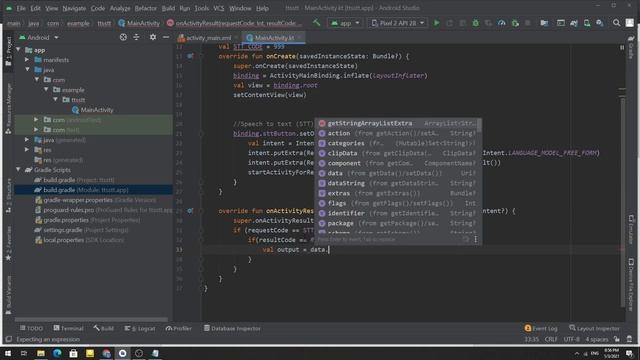Click Collapse All icon in Project panel
Viewport: 640px width, 360px height.
(x=136, y=37)
